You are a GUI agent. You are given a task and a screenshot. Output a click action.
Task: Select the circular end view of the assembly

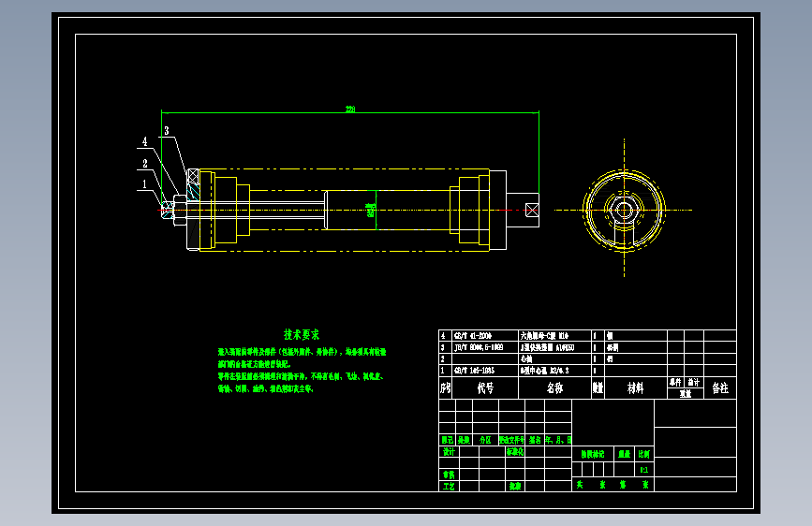(x=624, y=211)
